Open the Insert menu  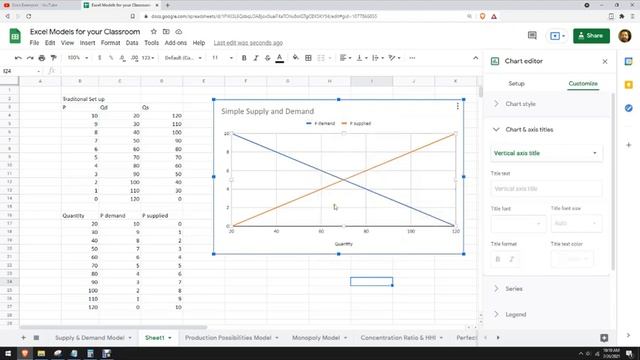87,43
